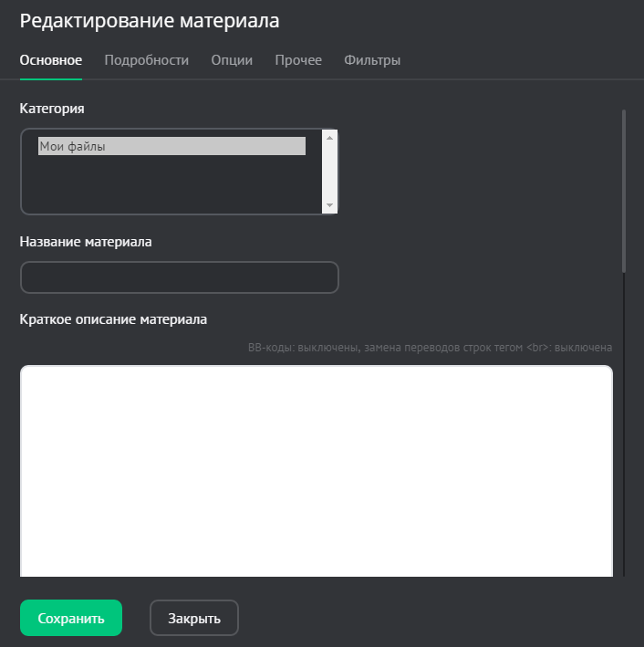
Task: Click the BB-коды status hint text
Action: [x=430, y=348]
